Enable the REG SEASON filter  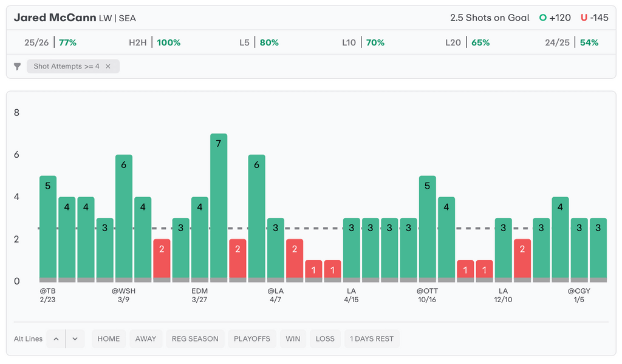[195, 339]
